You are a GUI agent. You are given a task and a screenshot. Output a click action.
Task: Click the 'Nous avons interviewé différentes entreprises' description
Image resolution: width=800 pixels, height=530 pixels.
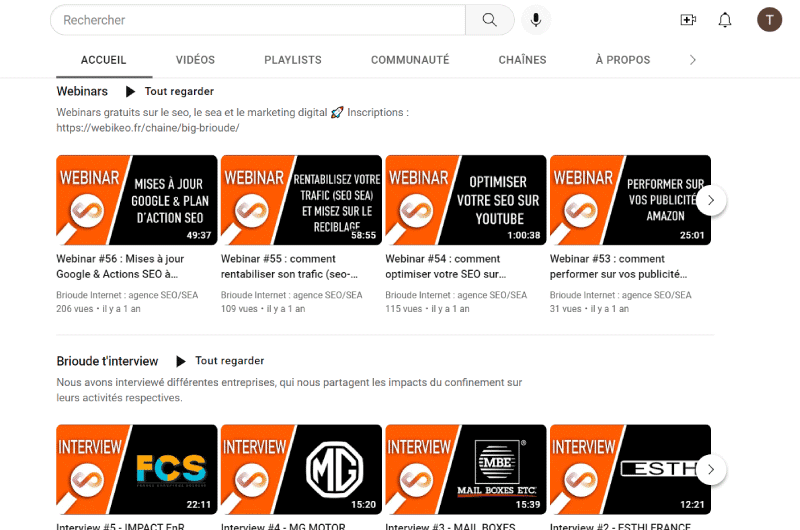tap(289, 390)
